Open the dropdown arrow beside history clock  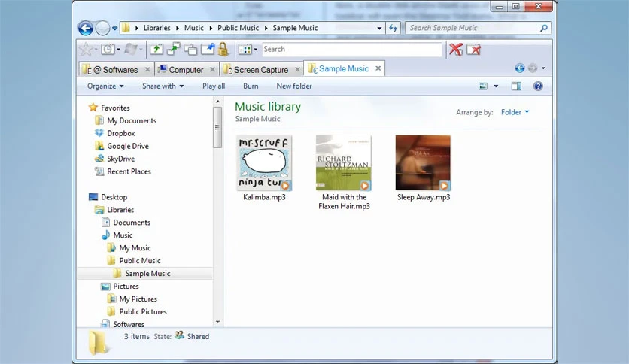[118, 50]
